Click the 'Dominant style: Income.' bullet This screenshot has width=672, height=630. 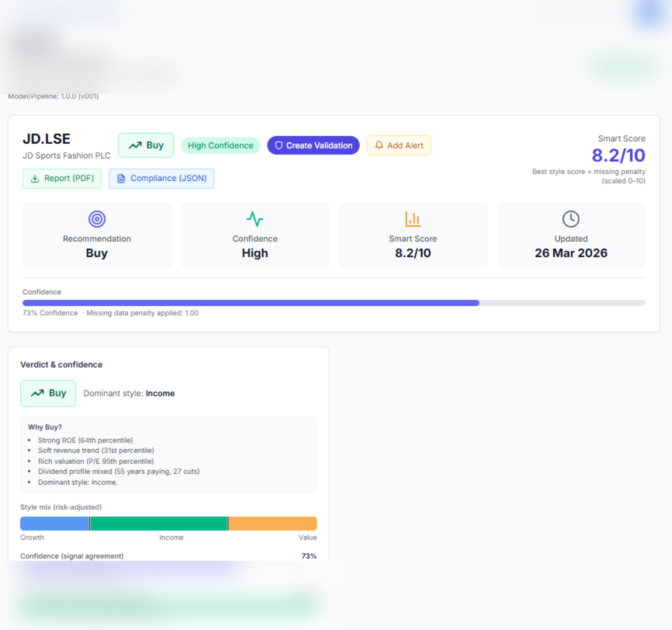[78, 482]
